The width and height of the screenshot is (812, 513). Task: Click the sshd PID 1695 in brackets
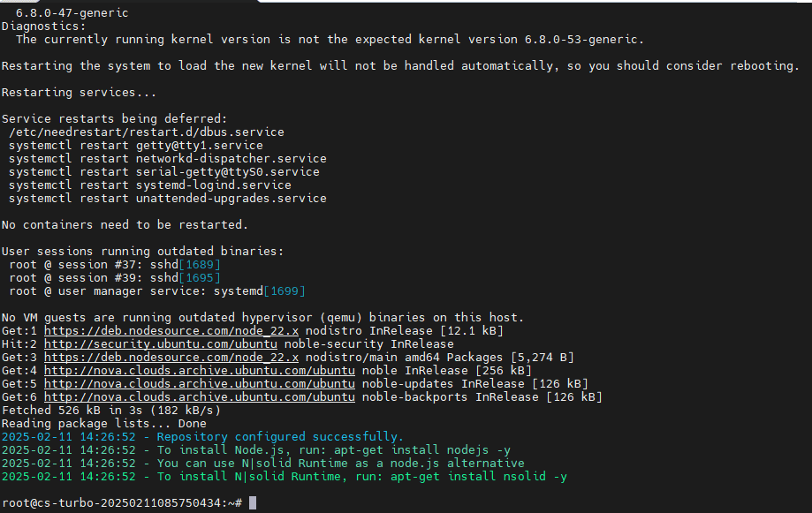(199, 277)
